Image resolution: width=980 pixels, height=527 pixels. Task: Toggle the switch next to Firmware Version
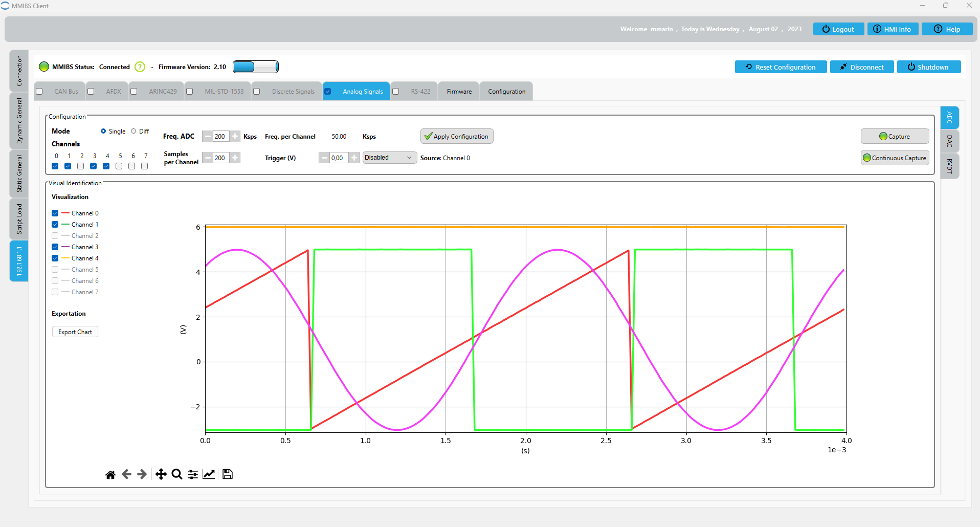point(255,67)
